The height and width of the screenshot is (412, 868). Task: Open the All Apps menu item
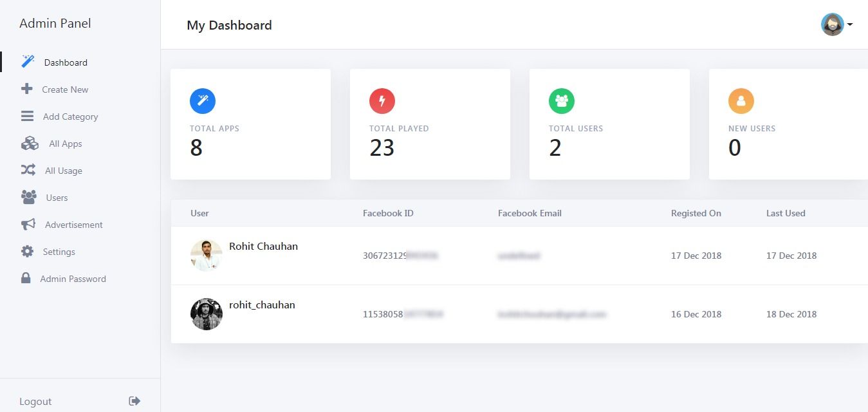[x=66, y=144]
